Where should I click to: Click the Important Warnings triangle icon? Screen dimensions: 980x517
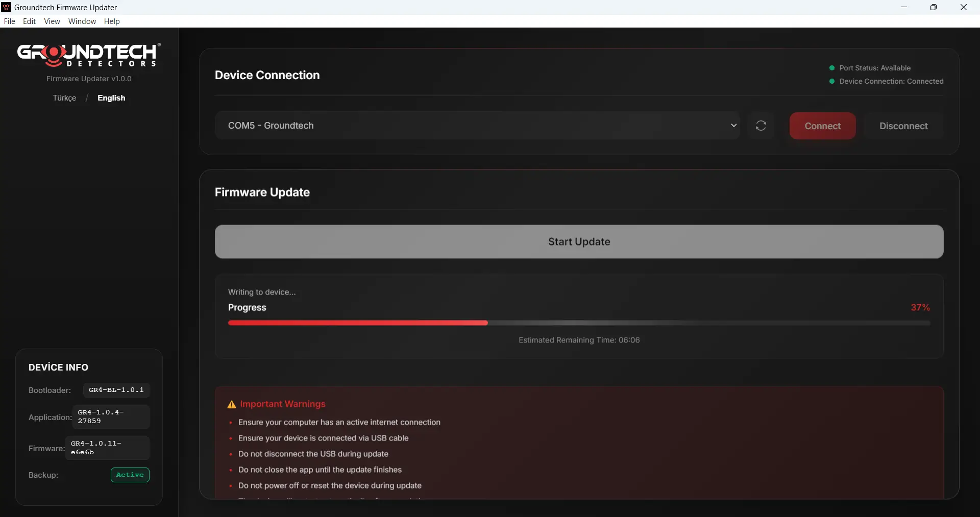tap(232, 404)
